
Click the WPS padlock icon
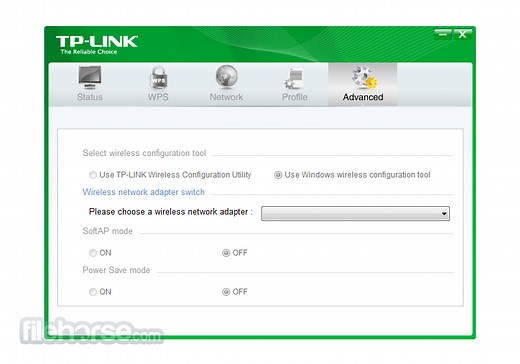[x=158, y=77]
